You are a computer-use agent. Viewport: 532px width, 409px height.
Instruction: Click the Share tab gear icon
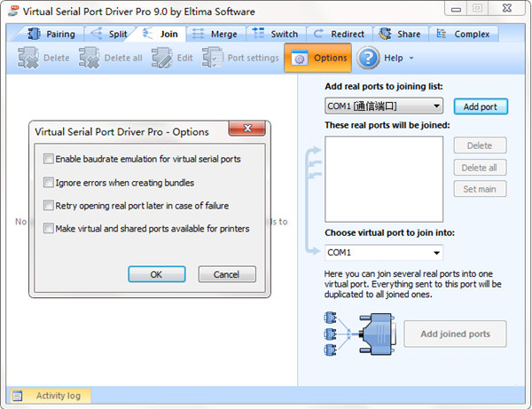tap(385, 34)
